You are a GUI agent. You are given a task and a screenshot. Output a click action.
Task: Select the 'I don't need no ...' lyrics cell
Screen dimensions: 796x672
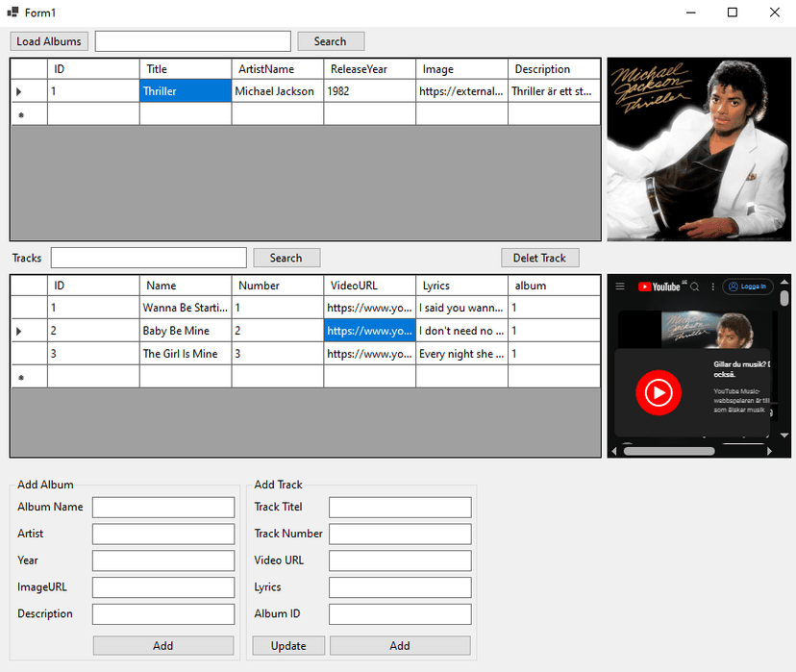tap(461, 331)
